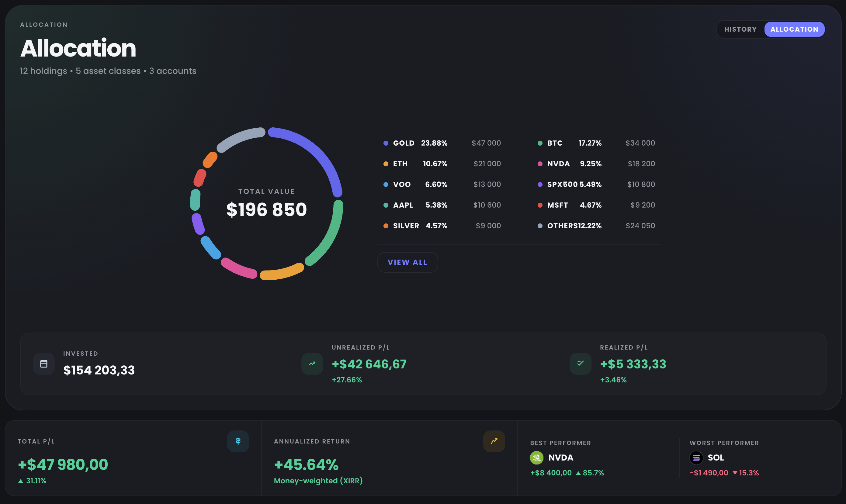This screenshot has height=504, width=846.
Task: Click the +3.46% realized percentage
Action: tap(613, 380)
